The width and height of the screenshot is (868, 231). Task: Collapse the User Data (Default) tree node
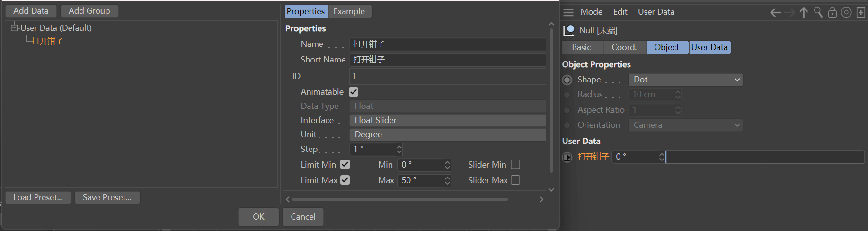pyautogui.click(x=14, y=28)
